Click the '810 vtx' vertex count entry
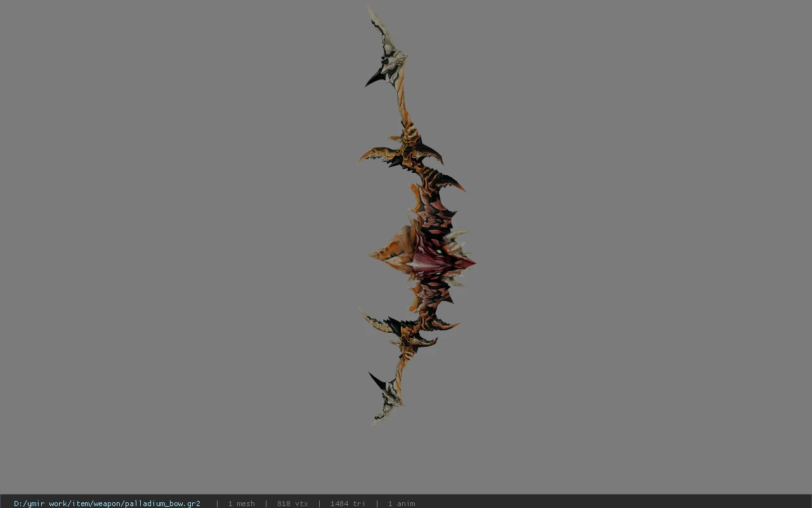812x508 pixels. click(292, 504)
